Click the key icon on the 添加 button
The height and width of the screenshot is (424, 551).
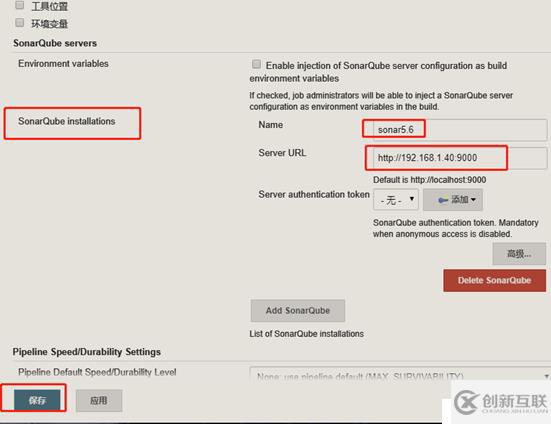443,200
